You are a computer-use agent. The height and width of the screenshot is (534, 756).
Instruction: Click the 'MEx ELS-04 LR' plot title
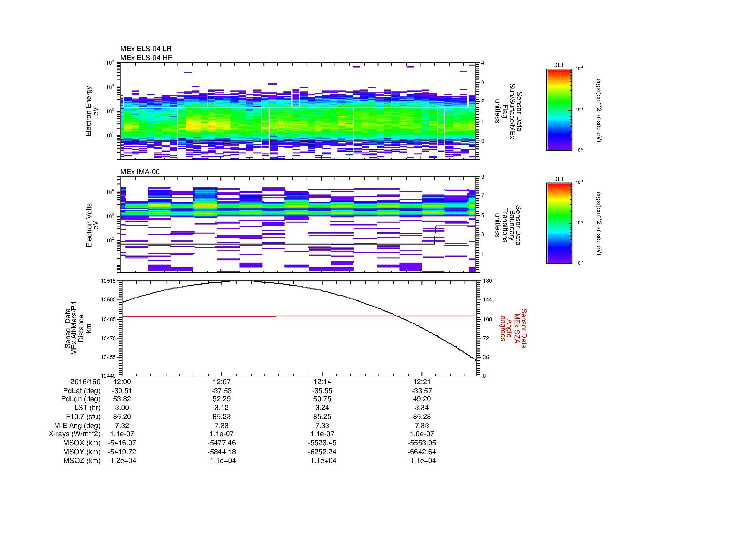(146, 49)
